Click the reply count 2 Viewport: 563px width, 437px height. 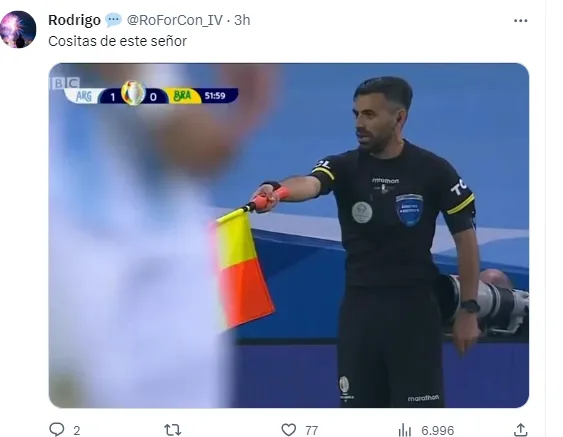pyautogui.click(x=76, y=431)
